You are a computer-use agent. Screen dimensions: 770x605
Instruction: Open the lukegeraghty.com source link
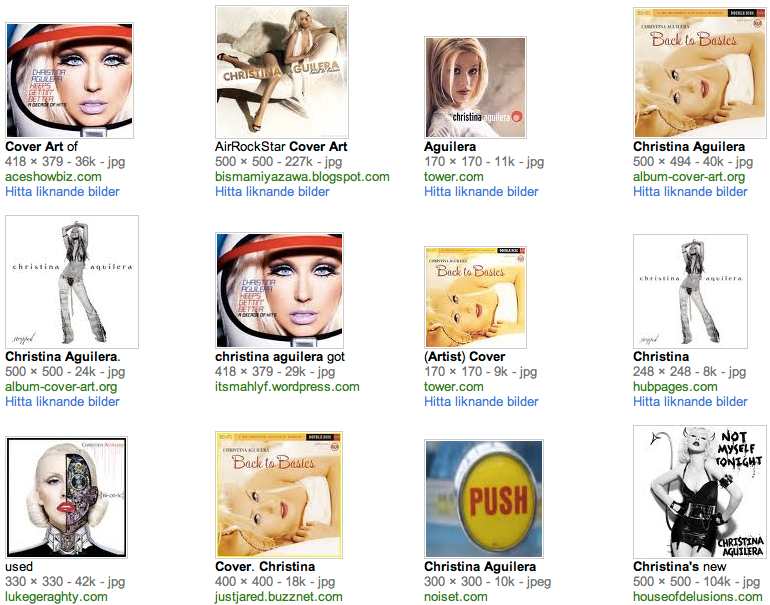56,597
